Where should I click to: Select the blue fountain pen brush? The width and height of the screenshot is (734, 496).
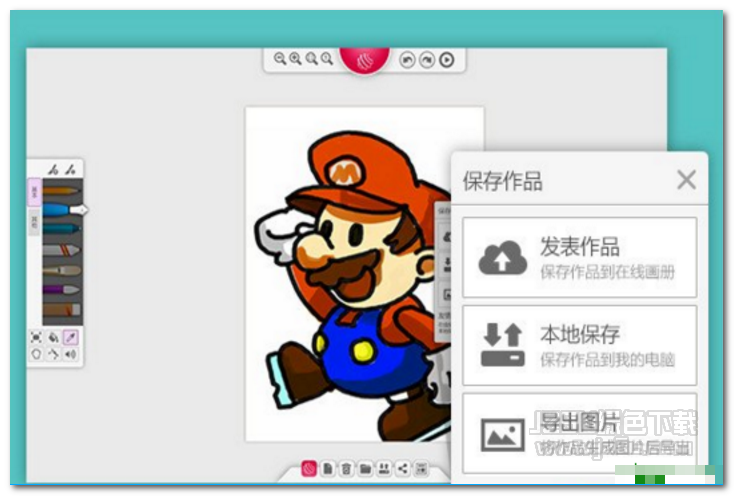[65, 210]
